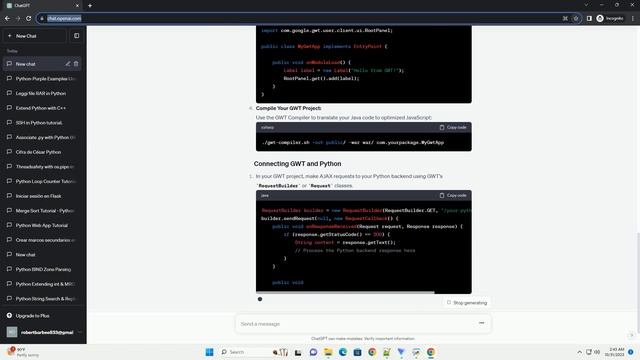Rename the selected chat with pencil icon
This screenshot has height=360, width=640.
pyautogui.click(x=68, y=64)
